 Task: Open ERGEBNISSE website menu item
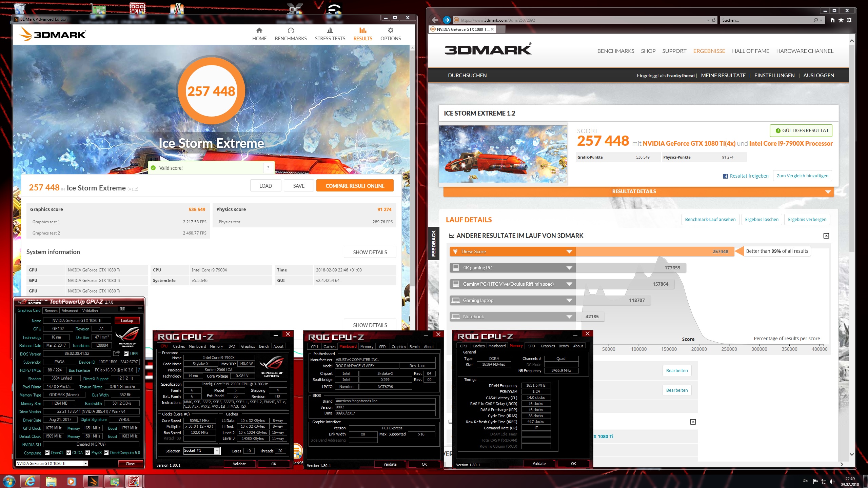coord(709,51)
